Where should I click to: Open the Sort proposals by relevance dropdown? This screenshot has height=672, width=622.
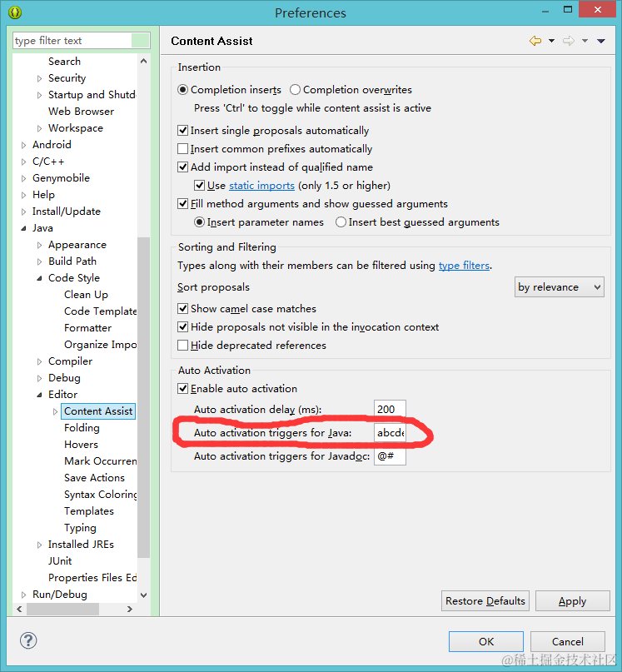click(x=559, y=287)
